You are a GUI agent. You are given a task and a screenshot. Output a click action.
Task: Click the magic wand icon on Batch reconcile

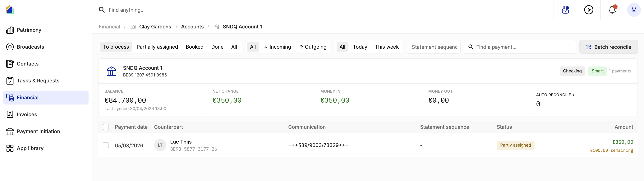pyautogui.click(x=588, y=47)
